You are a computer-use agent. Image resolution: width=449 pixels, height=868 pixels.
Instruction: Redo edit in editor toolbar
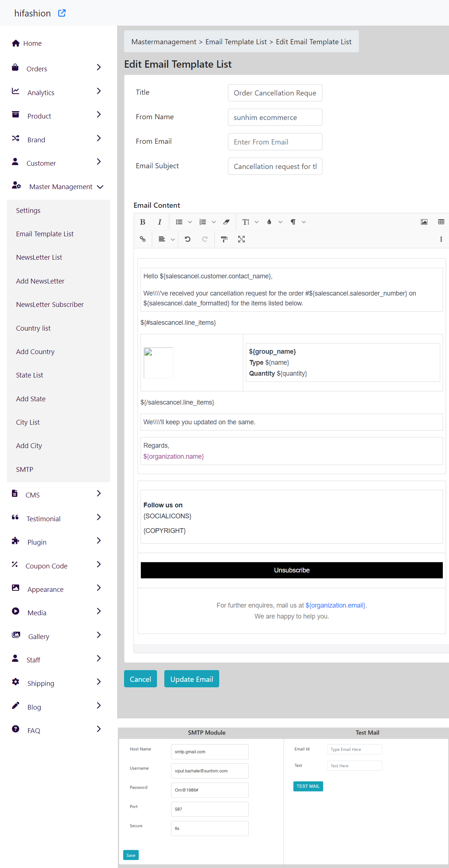coord(205,239)
